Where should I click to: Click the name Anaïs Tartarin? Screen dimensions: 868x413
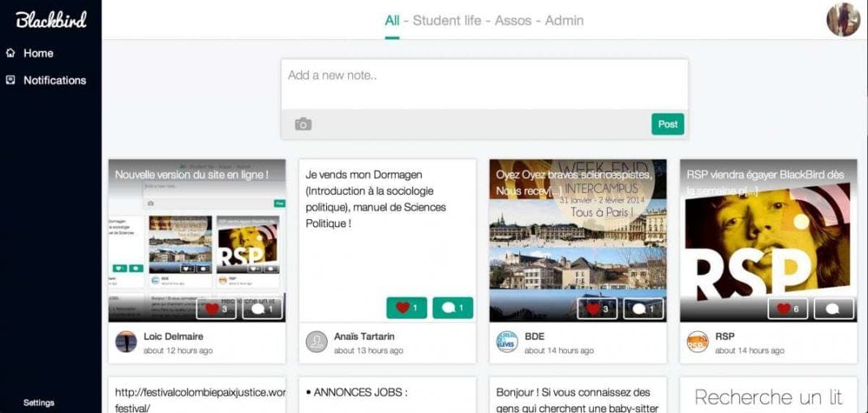[x=364, y=336]
